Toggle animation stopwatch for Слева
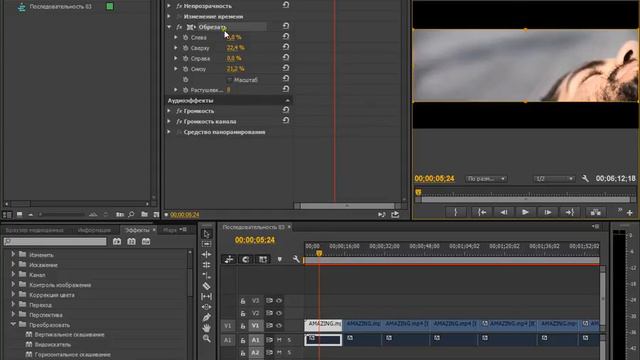This screenshot has width=640, height=360. (185, 38)
